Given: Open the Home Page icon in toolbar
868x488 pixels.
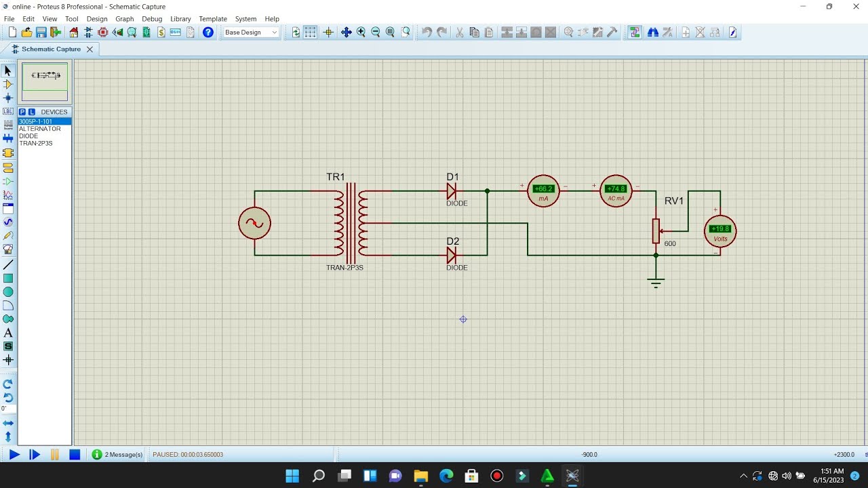Looking at the screenshot, I should (74, 32).
